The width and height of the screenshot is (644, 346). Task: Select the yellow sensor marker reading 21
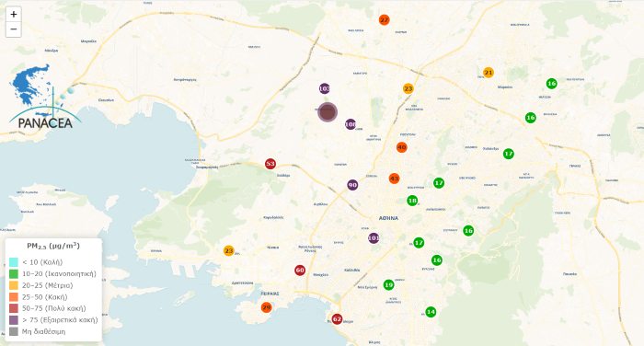489,73
